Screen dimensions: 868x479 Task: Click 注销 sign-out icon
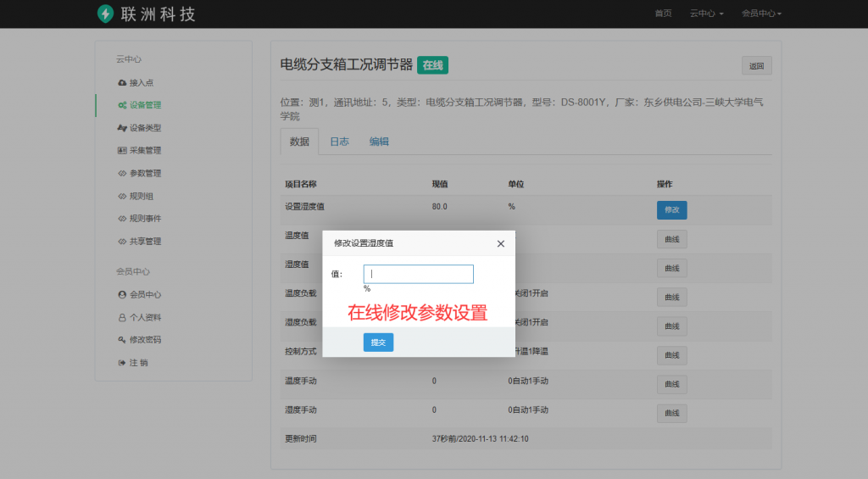point(122,363)
